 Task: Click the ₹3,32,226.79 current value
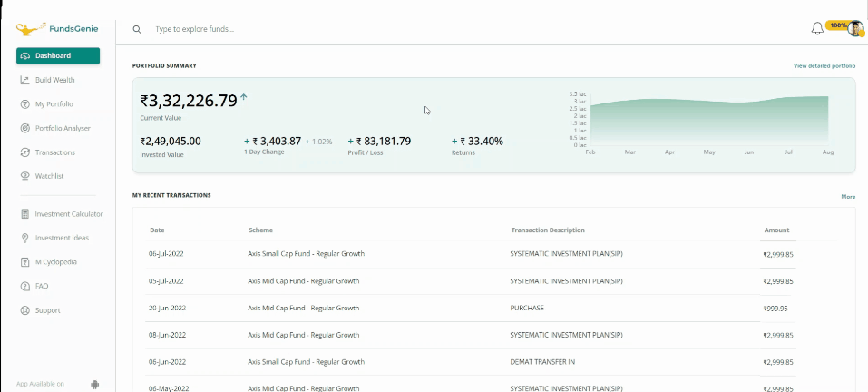pos(189,100)
